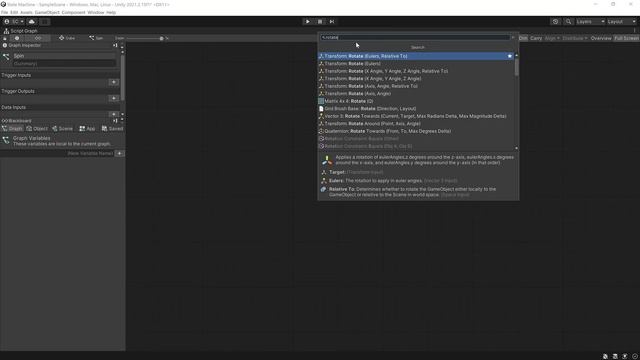Open the Help menu
This screenshot has width=640, height=360.
point(111,13)
